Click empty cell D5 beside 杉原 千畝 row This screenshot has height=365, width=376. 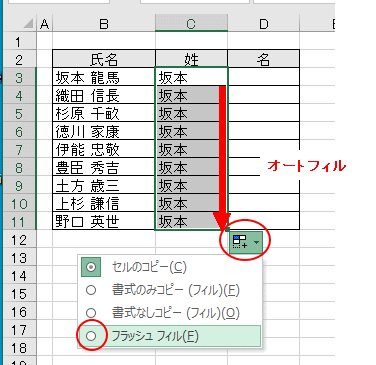coord(263,113)
